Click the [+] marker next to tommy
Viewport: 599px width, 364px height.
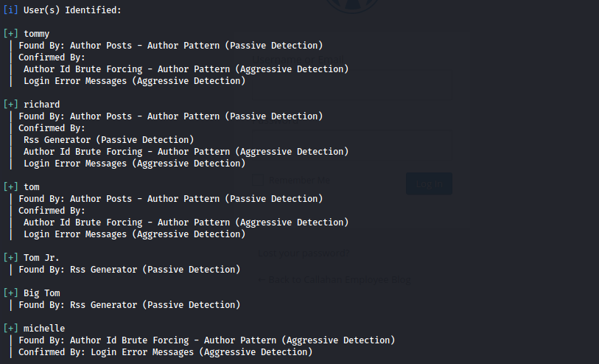(x=10, y=34)
